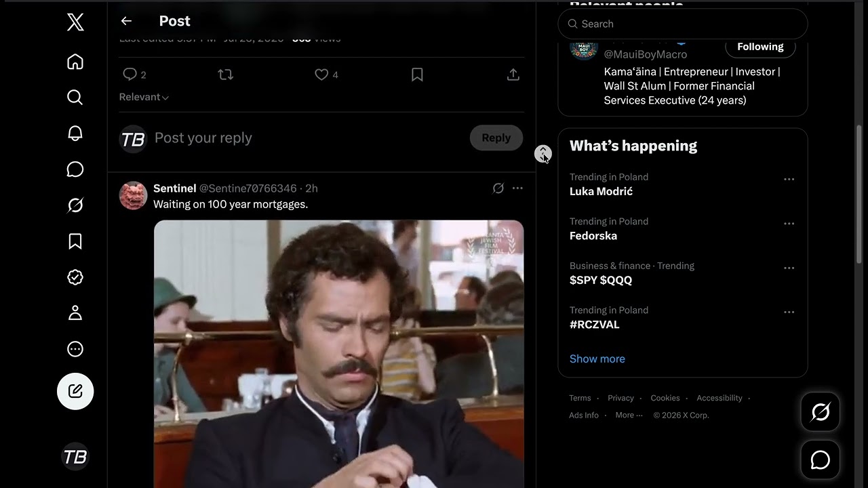Click the compose Post button
The height and width of the screenshot is (488, 868).
75,391
